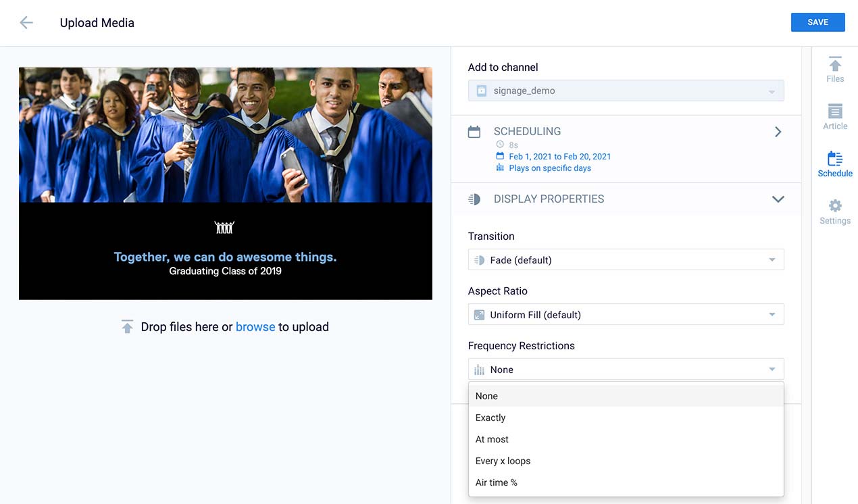Choose 'Exactly' frequency option
858x504 pixels.
(490, 418)
